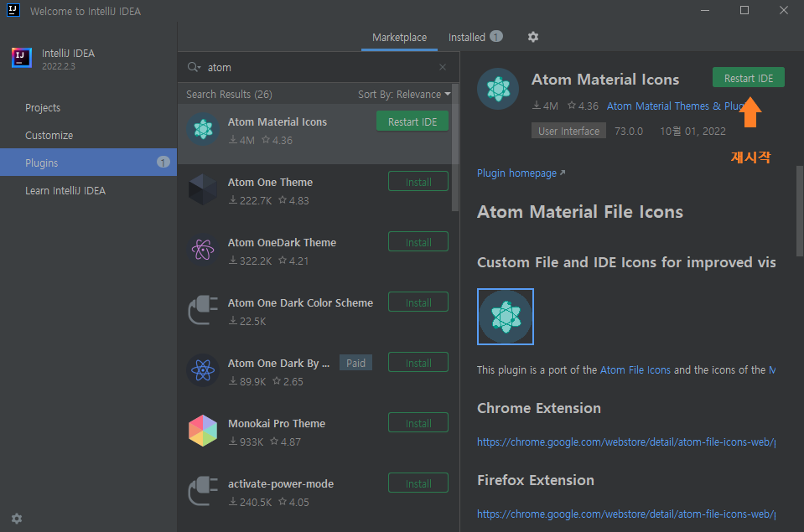Install Atom One Dark Color Scheme

coord(418,302)
